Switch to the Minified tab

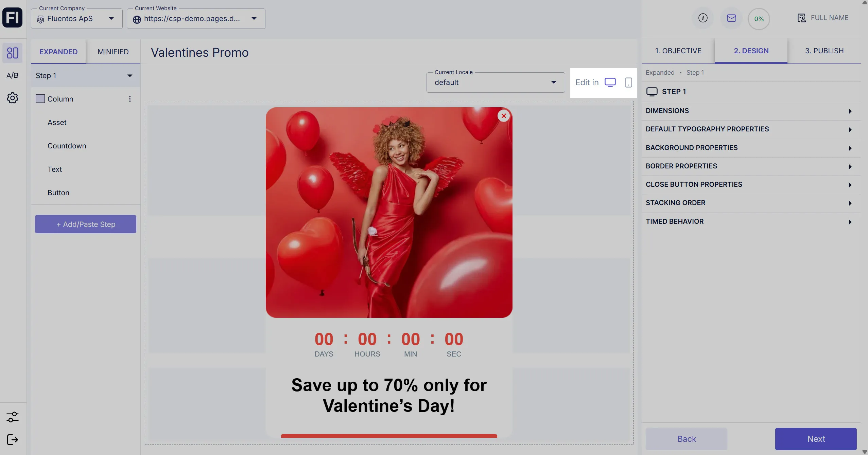[113, 52]
